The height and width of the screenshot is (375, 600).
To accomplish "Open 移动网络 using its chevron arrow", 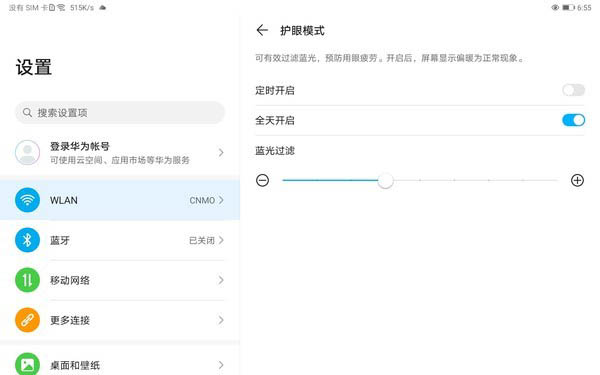I will click(221, 280).
